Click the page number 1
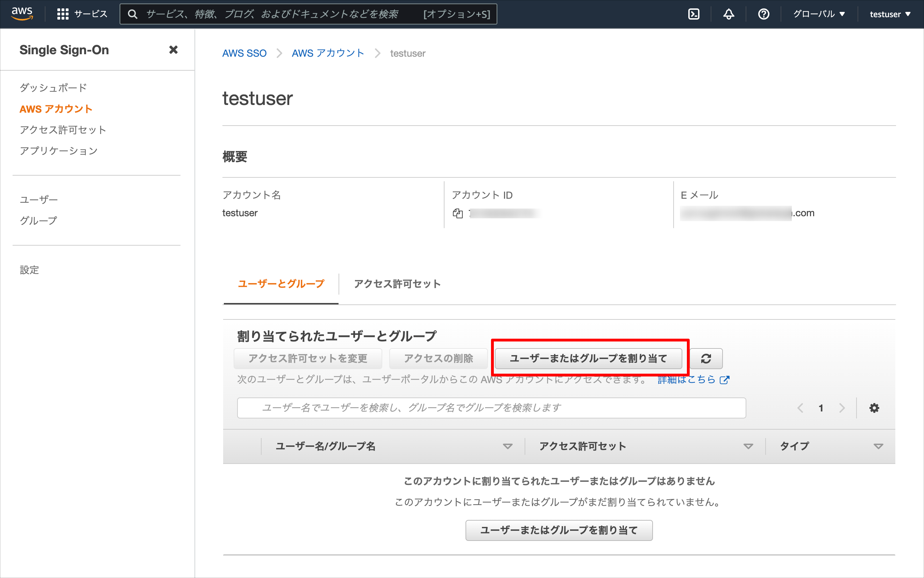The image size is (924, 578). (x=821, y=408)
